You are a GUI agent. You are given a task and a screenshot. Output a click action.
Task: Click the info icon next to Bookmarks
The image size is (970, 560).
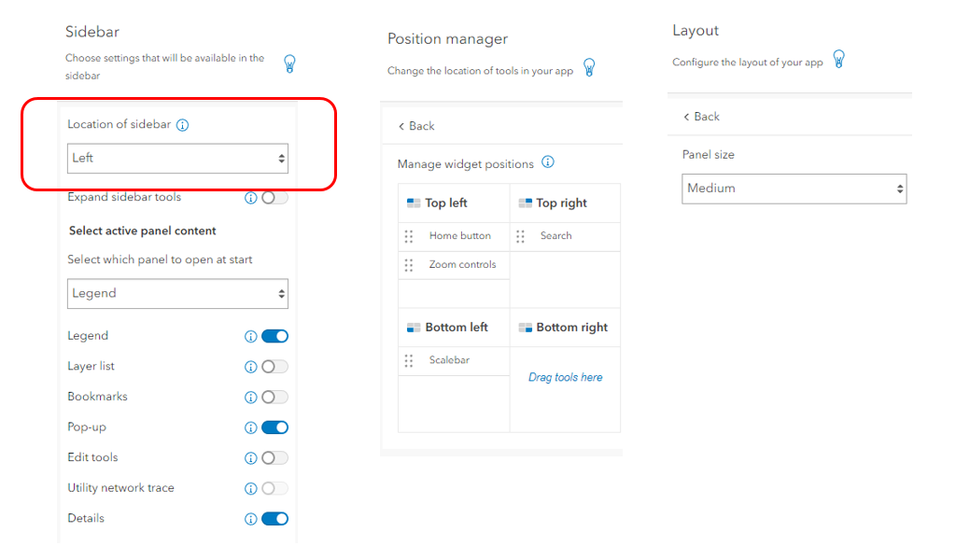(250, 397)
